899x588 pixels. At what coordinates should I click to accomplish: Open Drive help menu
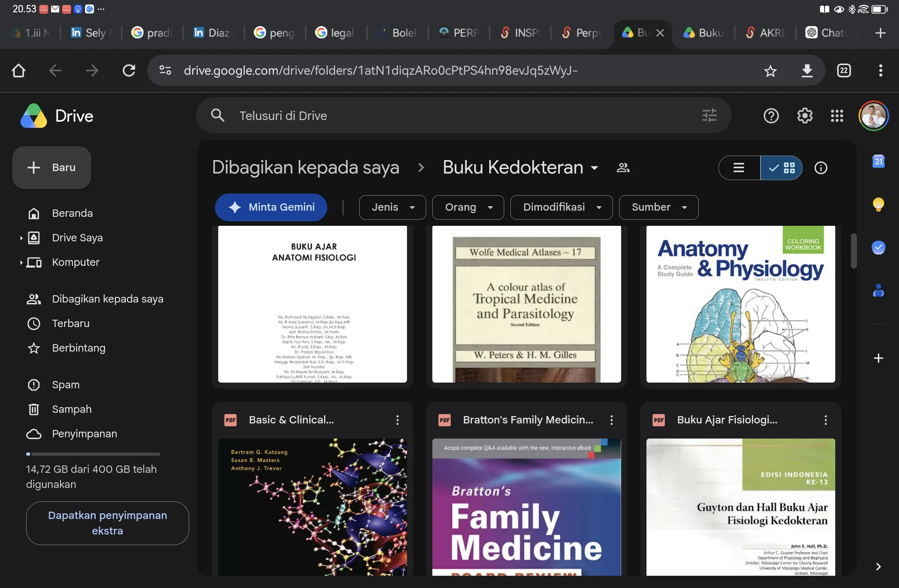pyautogui.click(x=771, y=116)
